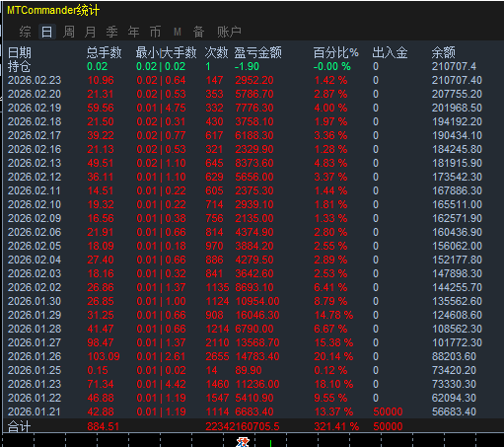Open the 备 notes tab
This screenshot has height=447, width=504.
tap(198, 32)
